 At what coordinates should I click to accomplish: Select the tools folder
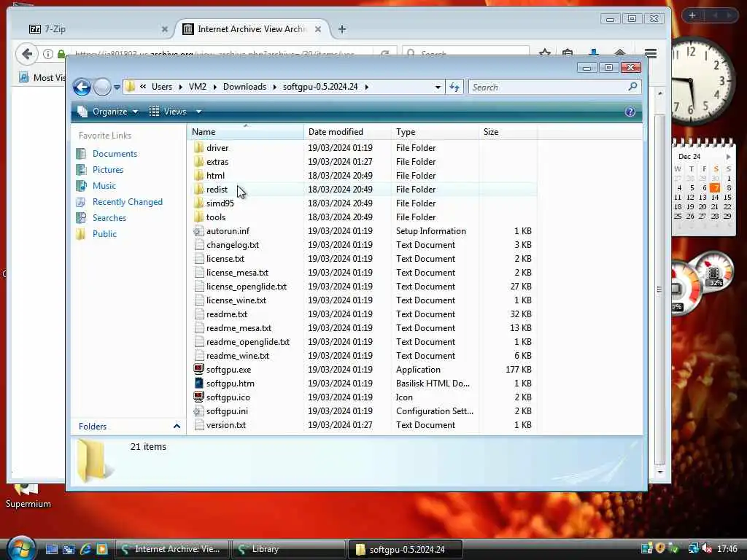coord(215,217)
